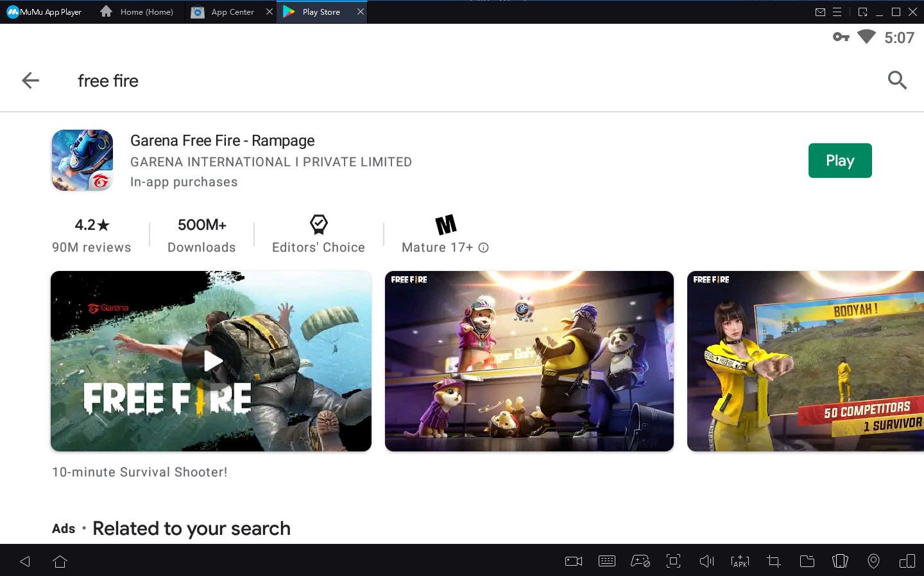This screenshot has height=576, width=924.
Task: Click the install APK icon
Action: [x=740, y=561]
